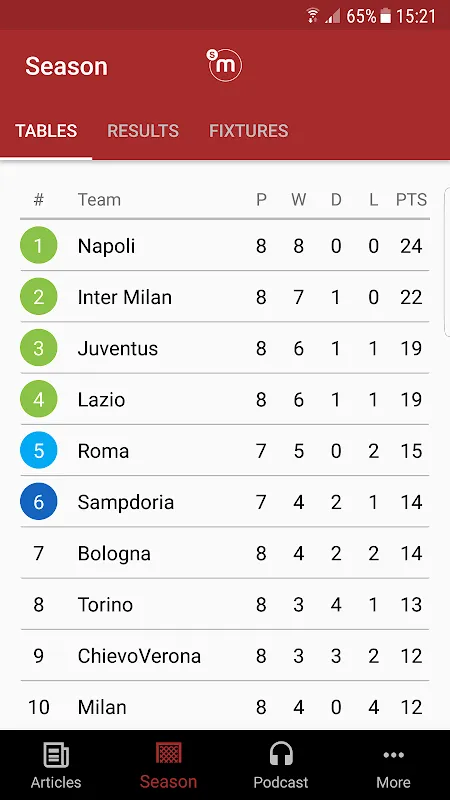
Task: Select the Season goal-net icon
Action: coord(168,753)
